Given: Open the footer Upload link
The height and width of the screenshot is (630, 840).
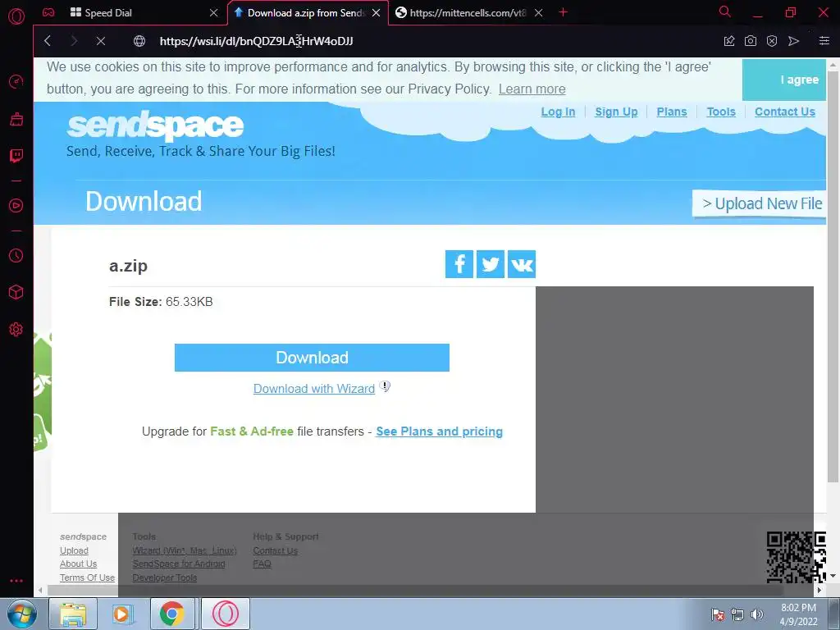Looking at the screenshot, I should click(74, 550).
